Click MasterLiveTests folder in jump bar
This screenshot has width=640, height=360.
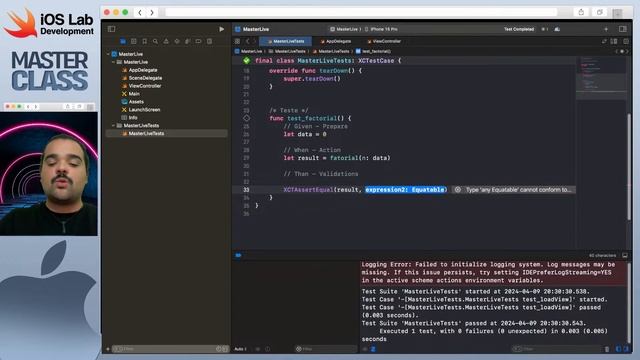pos(287,51)
